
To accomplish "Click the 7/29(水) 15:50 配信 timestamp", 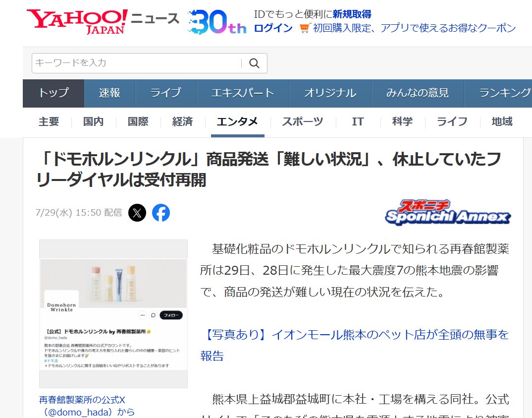I will tap(79, 213).
